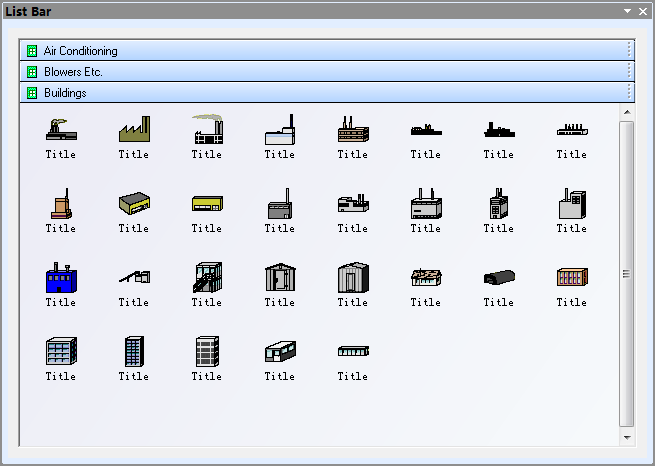Open the List Bar panel options dropdown arrow
The image size is (655, 466).
[x=627, y=11]
